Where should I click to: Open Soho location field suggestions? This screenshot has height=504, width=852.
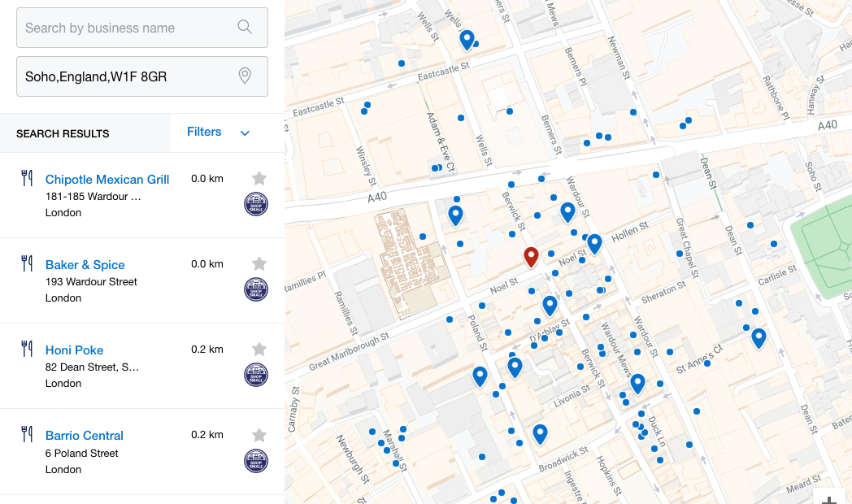tap(130, 76)
